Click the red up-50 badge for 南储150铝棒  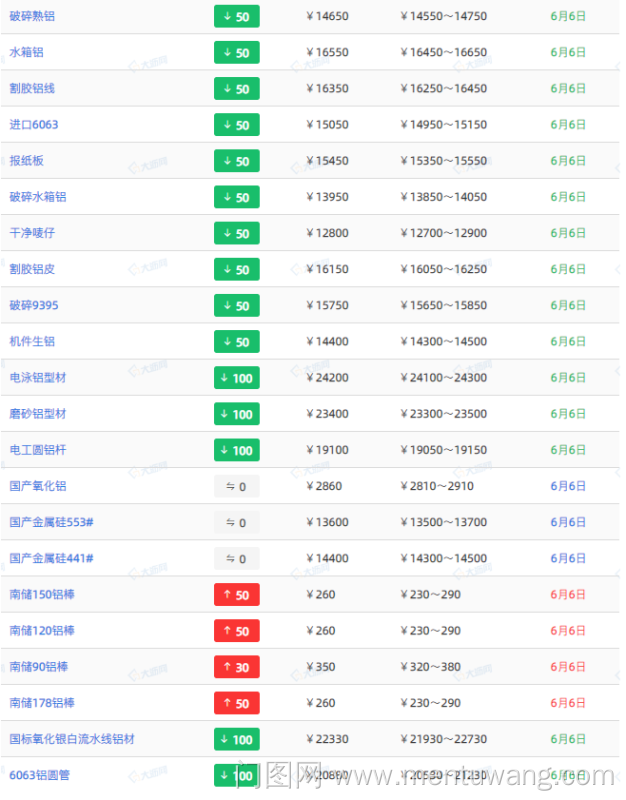236,595
